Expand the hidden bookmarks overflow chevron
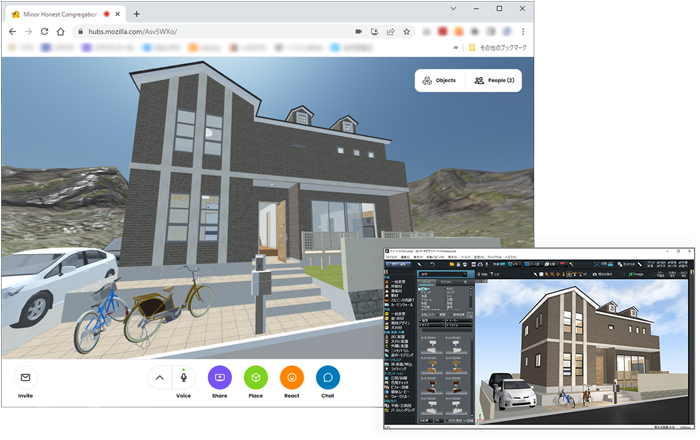This screenshot has width=700, height=440. click(456, 47)
